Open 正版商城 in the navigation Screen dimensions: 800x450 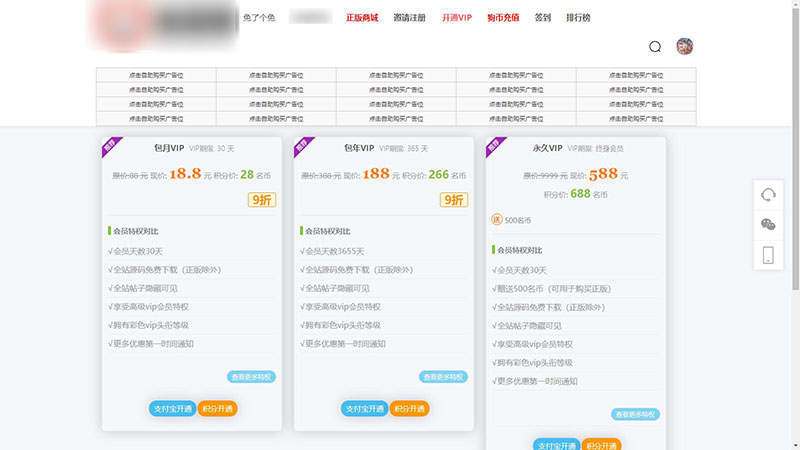[x=362, y=18]
